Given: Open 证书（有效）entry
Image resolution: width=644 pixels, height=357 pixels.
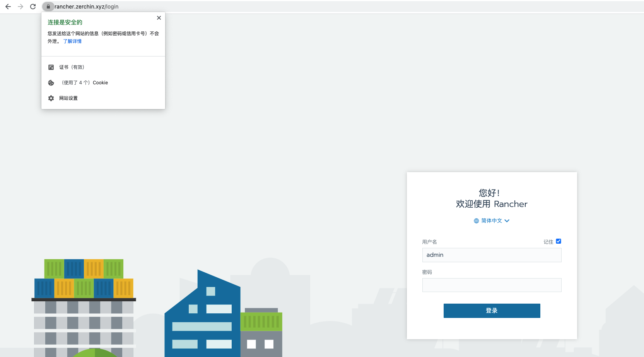Looking at the screenshot, I should point(103,67).
